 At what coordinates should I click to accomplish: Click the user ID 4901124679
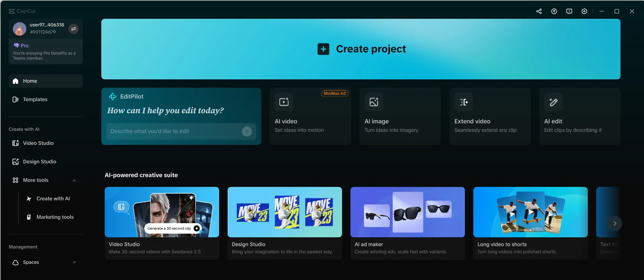tap(43, 32)
